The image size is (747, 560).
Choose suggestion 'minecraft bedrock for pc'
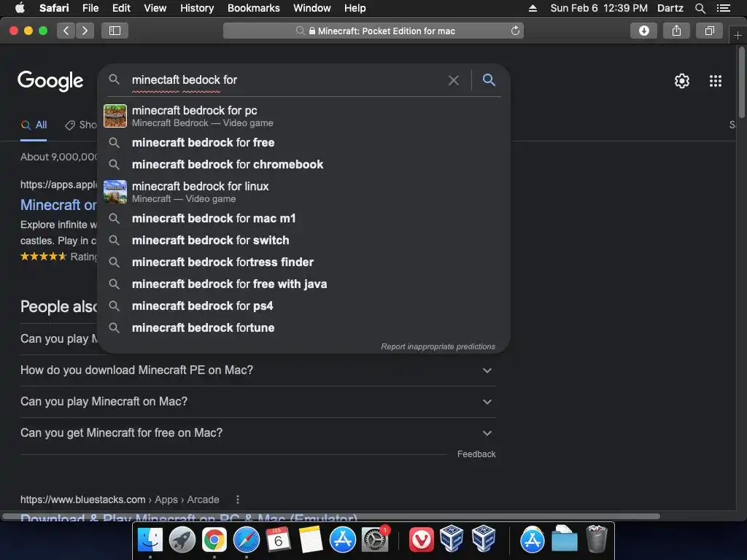click(303, 116)
